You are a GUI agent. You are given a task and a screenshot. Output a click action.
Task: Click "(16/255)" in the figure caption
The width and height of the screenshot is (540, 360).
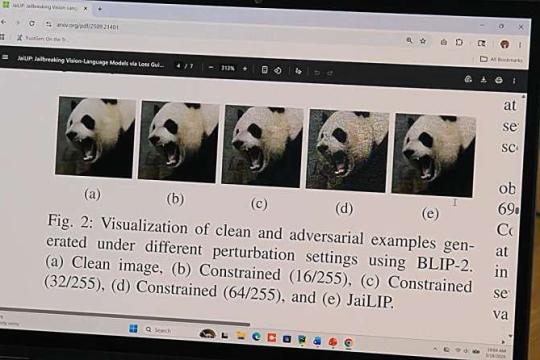(320, 277)
